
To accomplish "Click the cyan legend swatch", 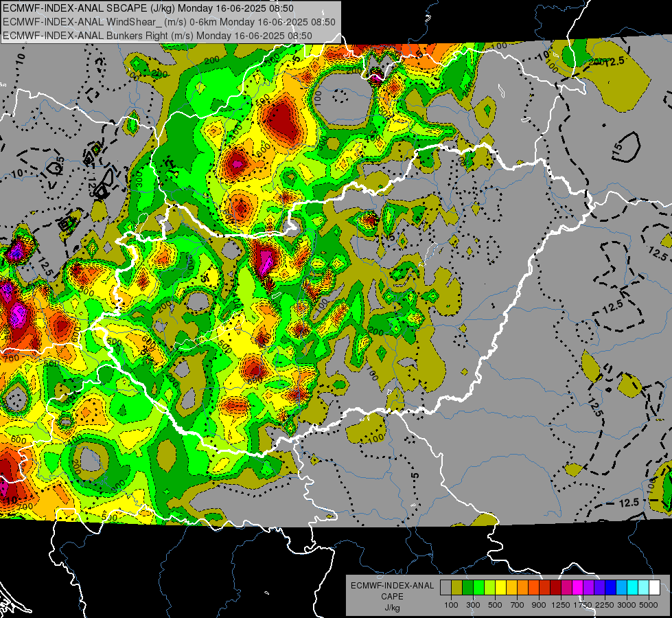I will tap(633, 588).
